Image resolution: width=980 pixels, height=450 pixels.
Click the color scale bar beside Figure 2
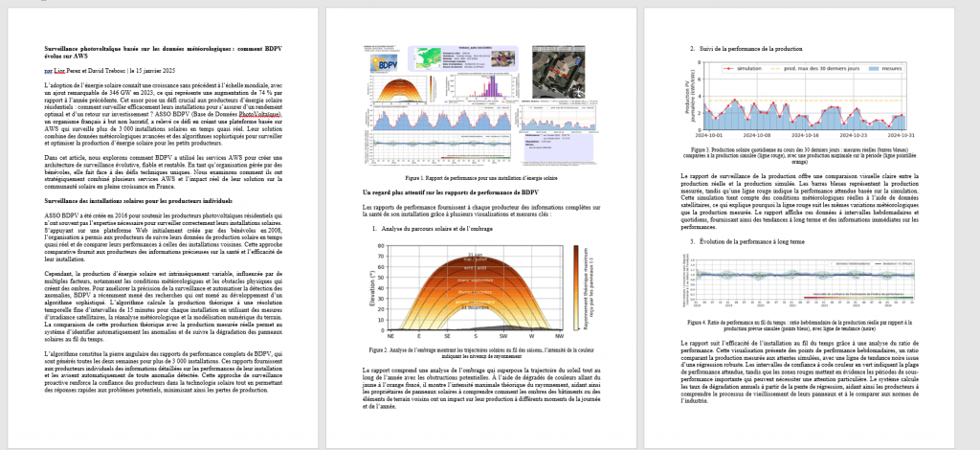coord(577,287)
